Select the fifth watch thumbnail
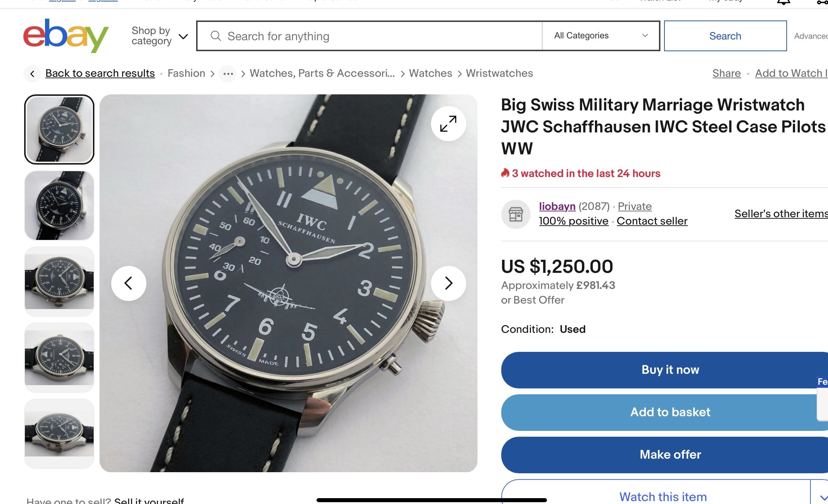Image resolution: width=828 pixels, height=504 pixels. click(59, 433)
